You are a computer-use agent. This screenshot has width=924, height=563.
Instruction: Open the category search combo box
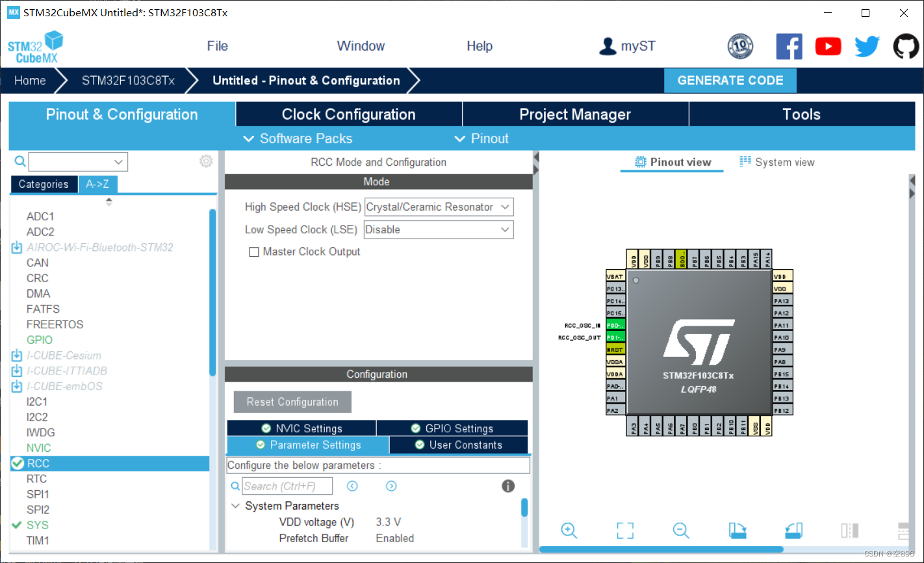(x=78, y=161)
